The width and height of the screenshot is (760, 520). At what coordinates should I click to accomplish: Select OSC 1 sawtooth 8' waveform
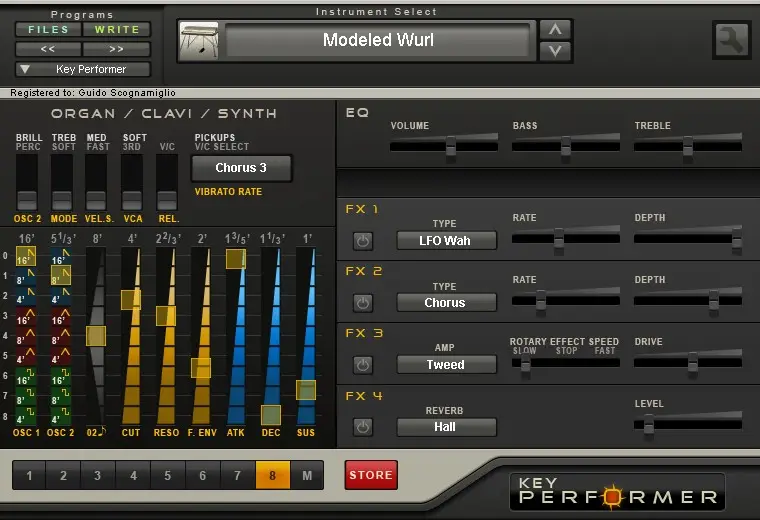point(26,277)
